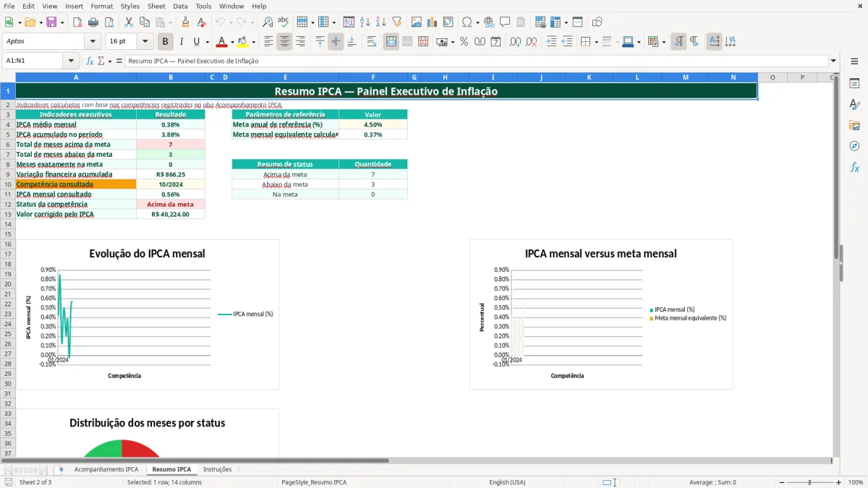Open the Tools menu
868x488 pixels.
pyautogui.click(x=203, y=6)
